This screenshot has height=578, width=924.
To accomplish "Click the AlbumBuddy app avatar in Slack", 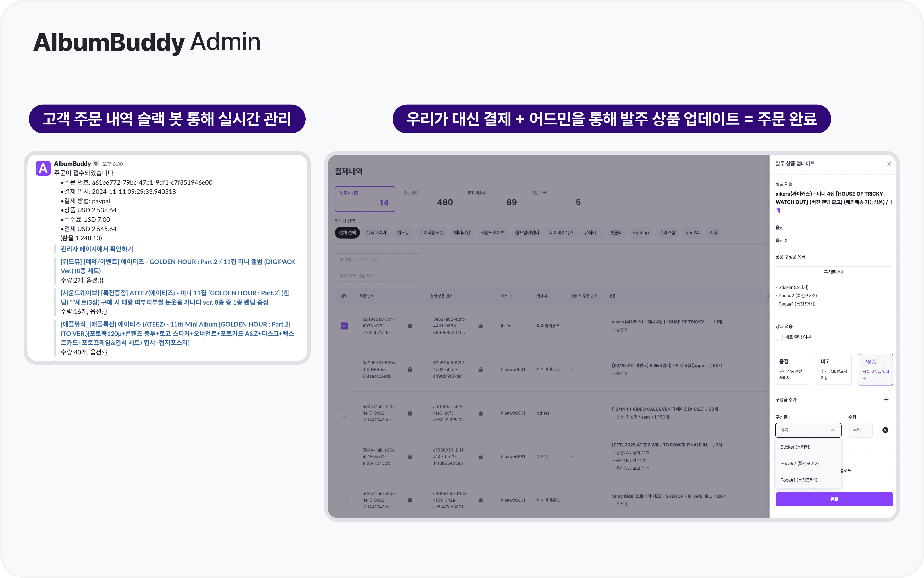I will [x=43, y=168].
